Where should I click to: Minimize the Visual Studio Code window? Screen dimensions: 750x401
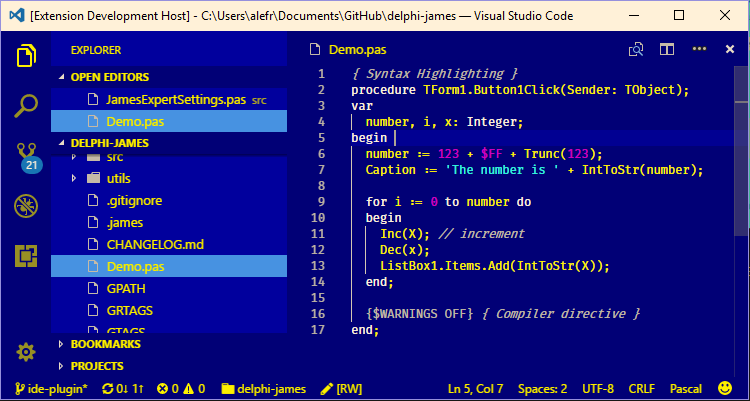pos(634,16)
